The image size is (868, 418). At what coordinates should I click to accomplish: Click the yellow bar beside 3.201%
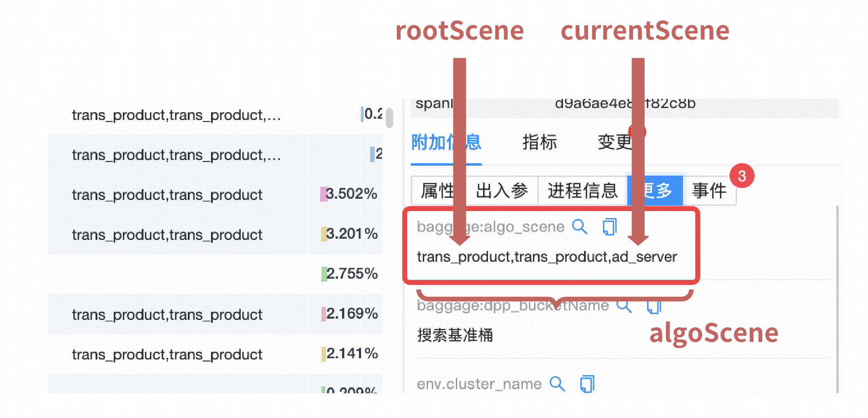click(x=324, y=234)
